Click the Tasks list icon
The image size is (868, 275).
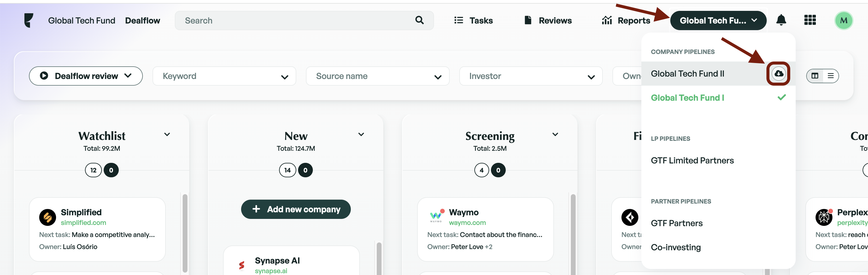click(458, 20)
